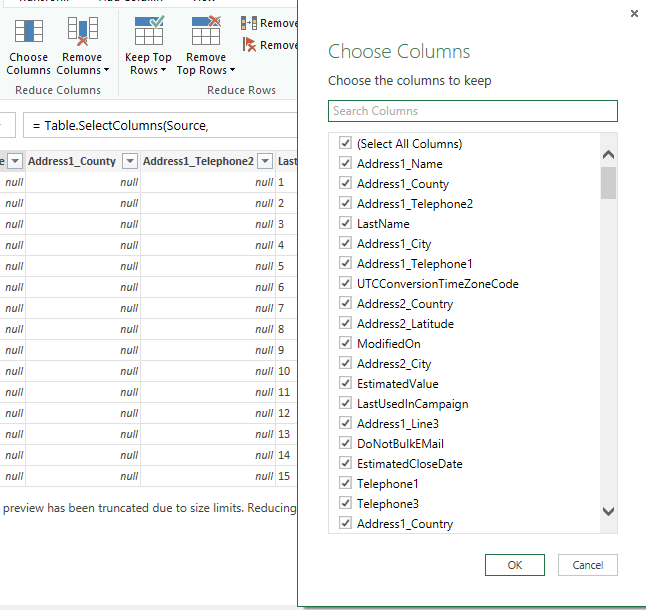The height and width of the screenshot is (610, 646).
Task: Click the Keep Top Rows icon
Action: (149, 32)
